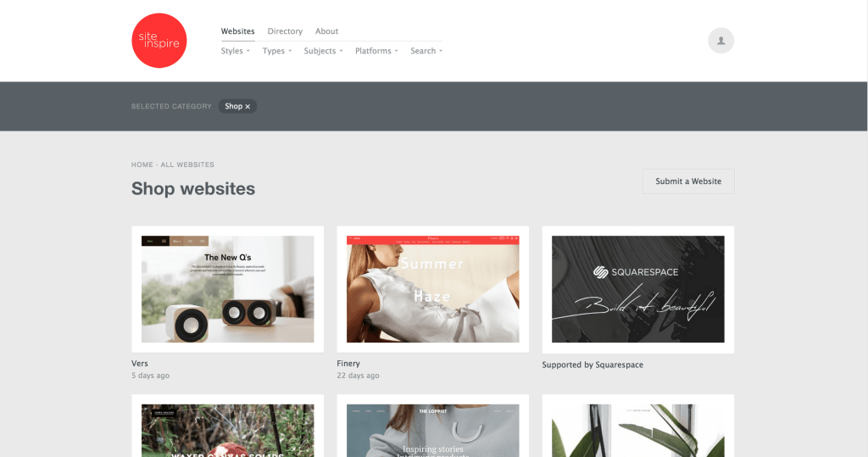Open the Platforms dropdown
Image resolution: width=868 pixels, height=457 pixels.
376,51
